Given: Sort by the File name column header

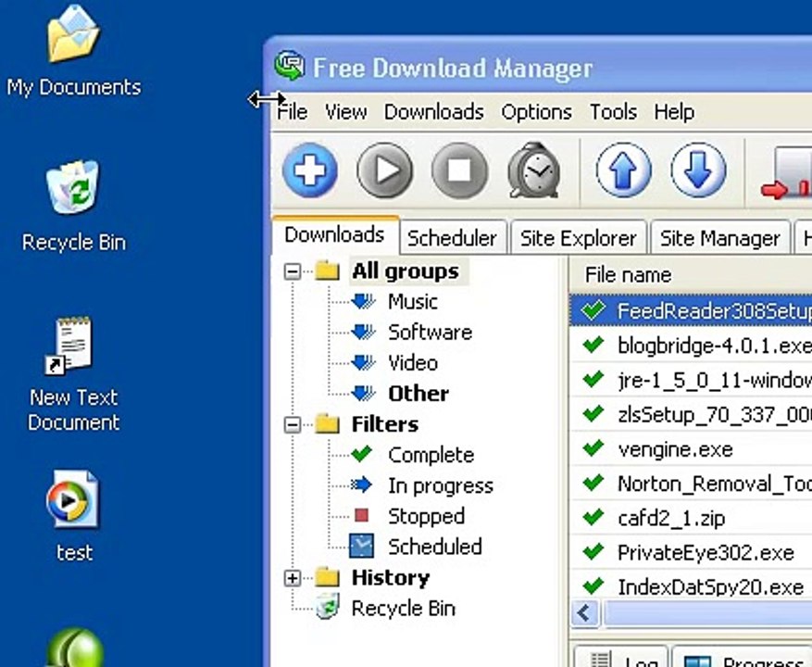Looking at the screenshot, I should pyautogui.click(x=691, y=274).
